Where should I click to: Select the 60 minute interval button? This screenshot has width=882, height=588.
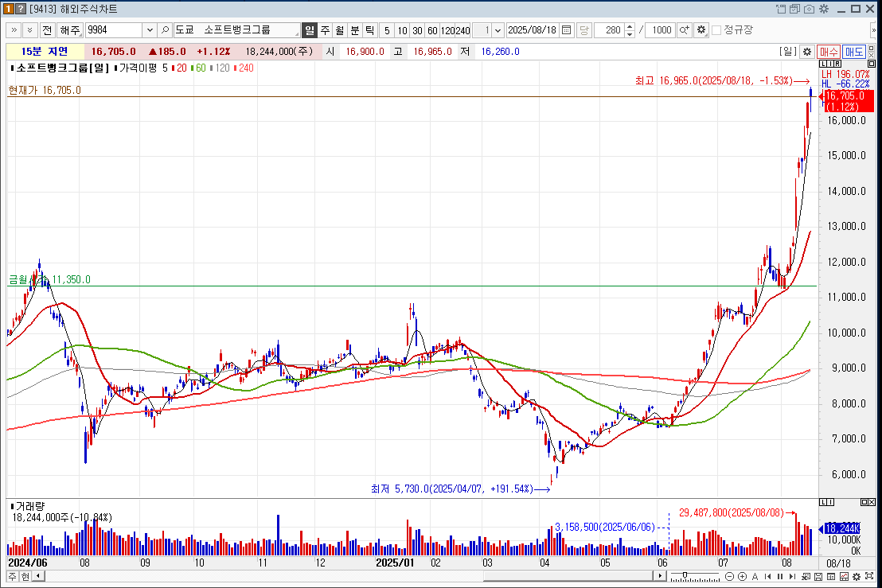432,30
